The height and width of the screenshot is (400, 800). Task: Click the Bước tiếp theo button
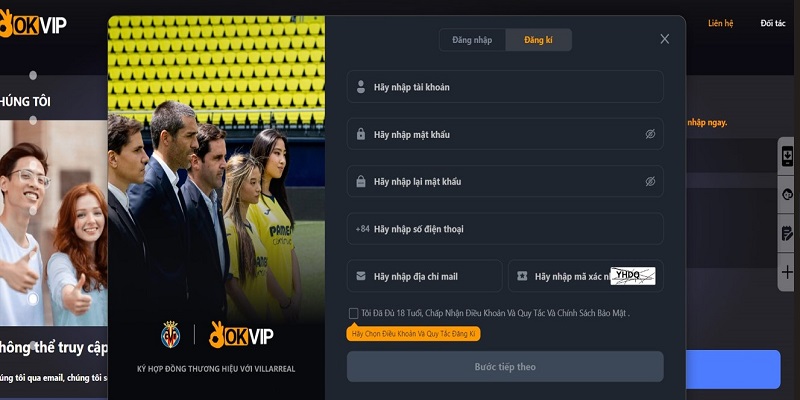pyautogui.click(x=505, y=366)
